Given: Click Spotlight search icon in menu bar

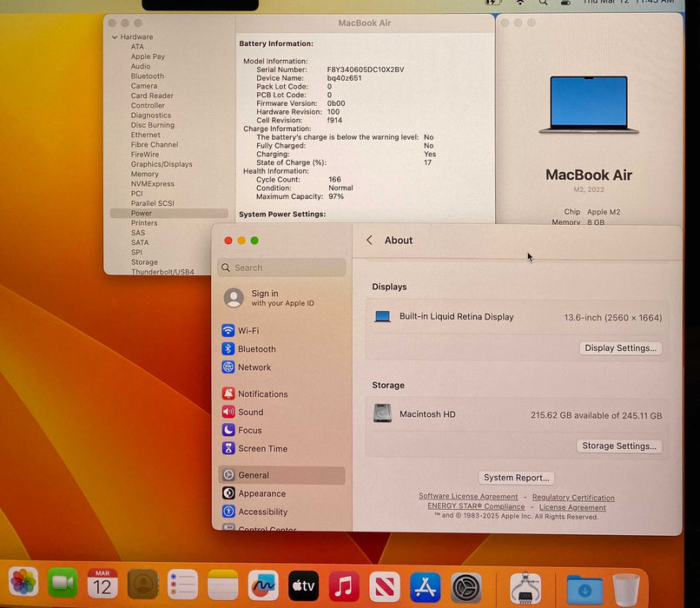Looking at the screenshot, I should click(x=543, y=3).
